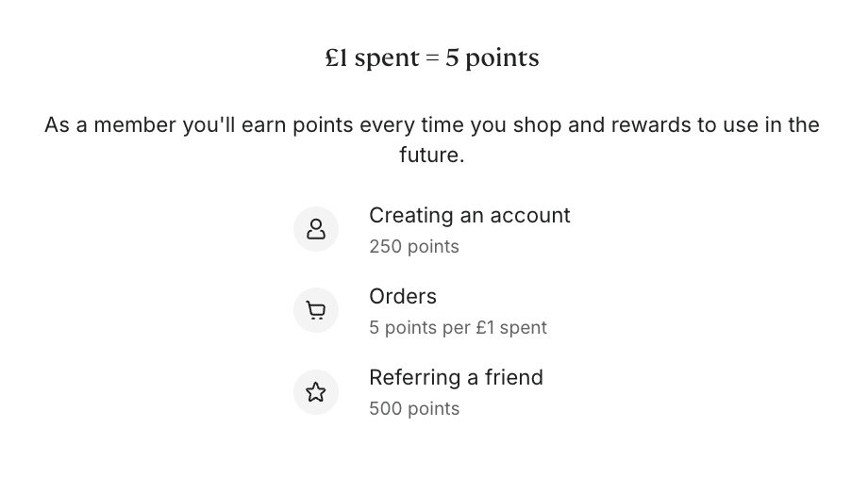Click the user profile icon beside Creating an account

(315, 229)
